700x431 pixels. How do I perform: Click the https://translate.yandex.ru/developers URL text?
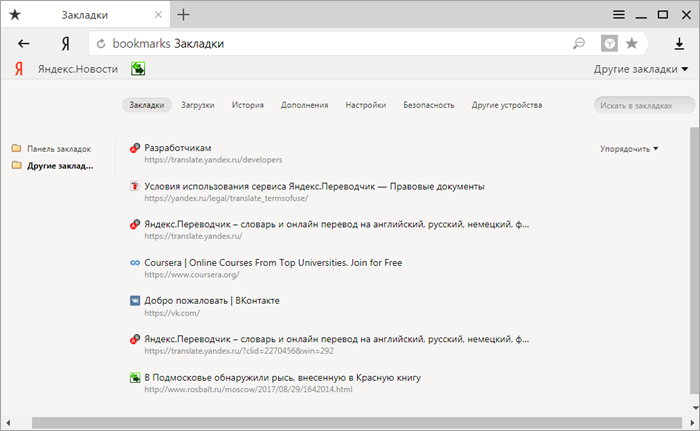(213, 159)
